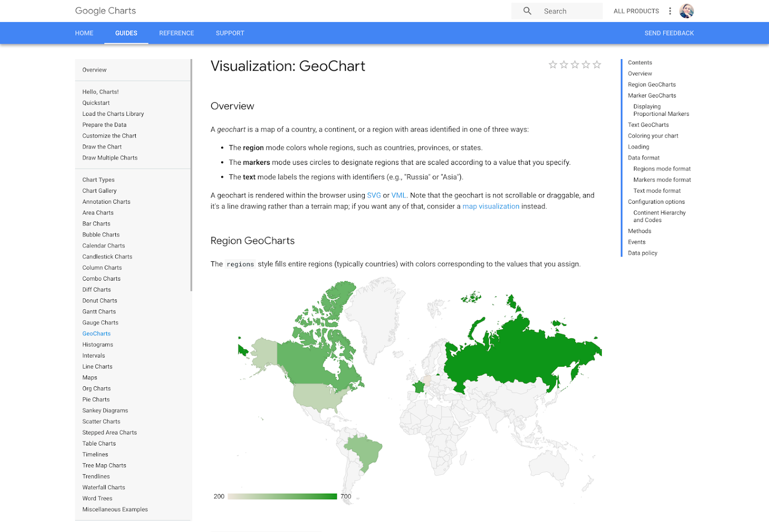This screenshot has height=532, width=769.
Task: Open Customize the Chart page
Action: click(109, 136)
